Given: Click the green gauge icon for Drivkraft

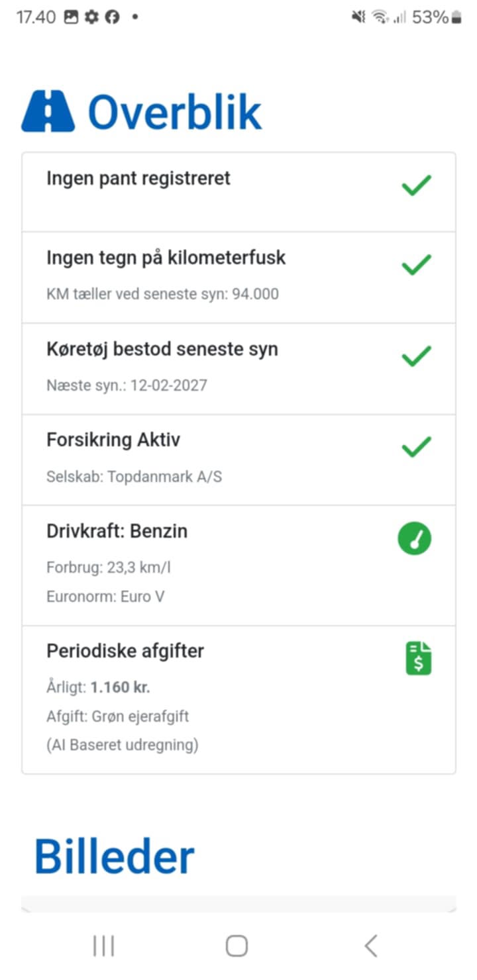Looking at the screenshot, I should [415, 539].
